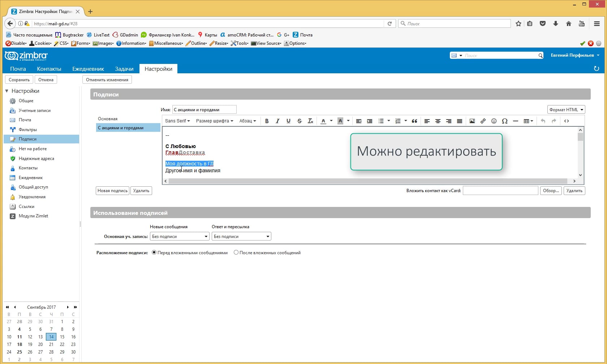607x364 pixels.
Task: Open 'Модули Zimlet' settings section
Action: pos(33,216)
